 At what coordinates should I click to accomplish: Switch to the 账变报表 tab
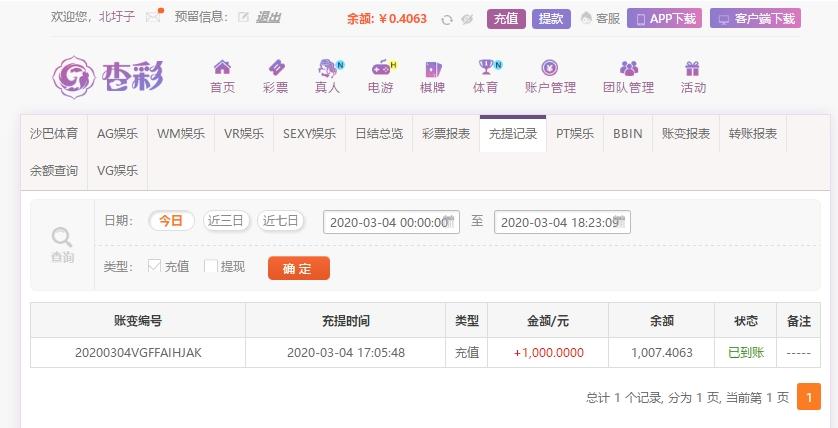686,134
